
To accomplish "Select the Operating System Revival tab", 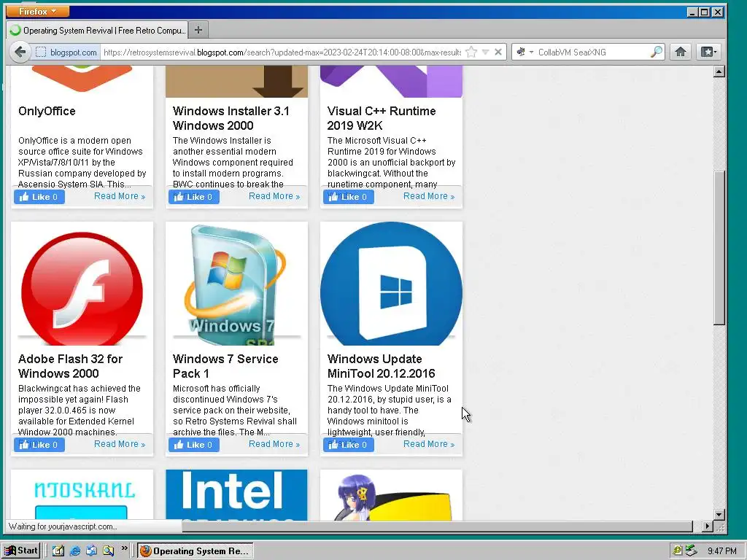I will tap(98, 30).
